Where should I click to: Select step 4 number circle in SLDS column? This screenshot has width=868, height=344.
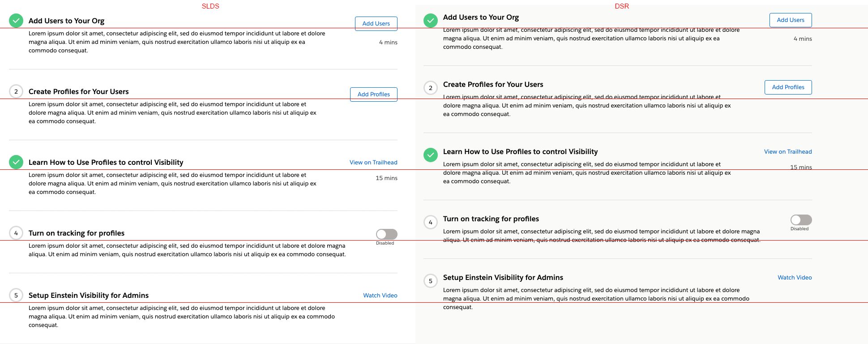[16, 233]
